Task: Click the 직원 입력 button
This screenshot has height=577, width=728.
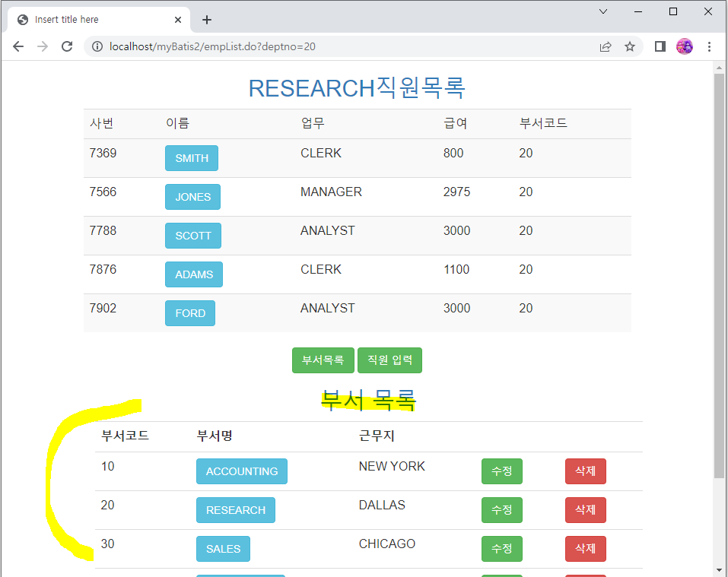Action: pos(390,360)
